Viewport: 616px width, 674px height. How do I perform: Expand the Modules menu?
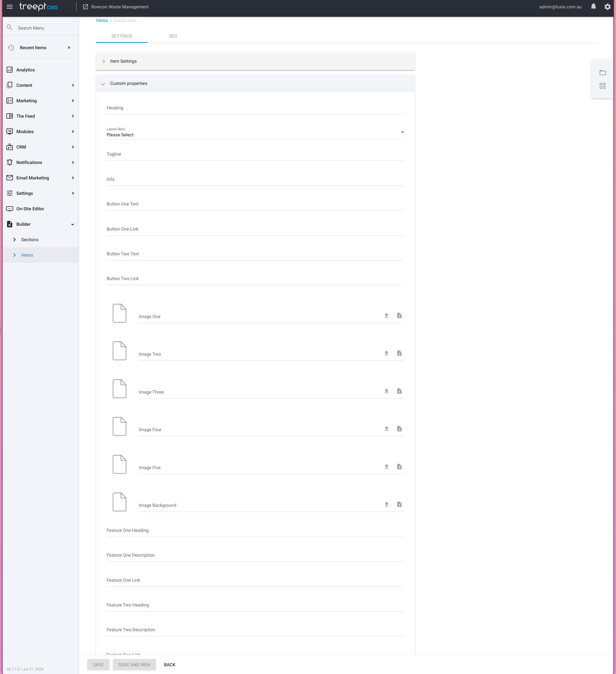click(41, 132)
